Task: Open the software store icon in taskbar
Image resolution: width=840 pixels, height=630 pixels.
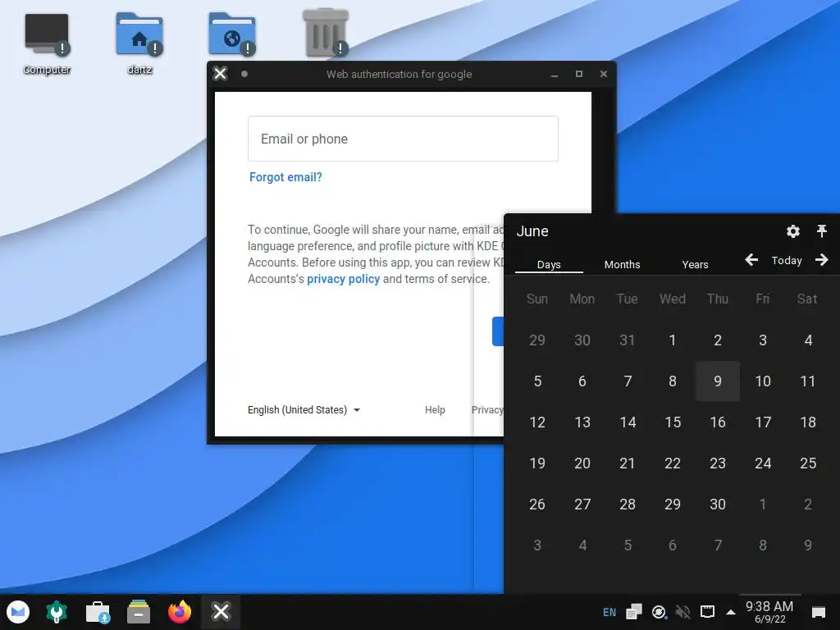Action: coord(98,612)
